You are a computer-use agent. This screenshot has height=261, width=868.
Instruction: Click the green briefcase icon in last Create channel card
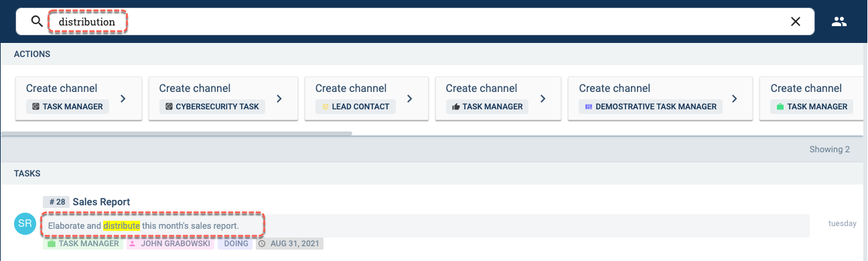(x=780, y=106)
